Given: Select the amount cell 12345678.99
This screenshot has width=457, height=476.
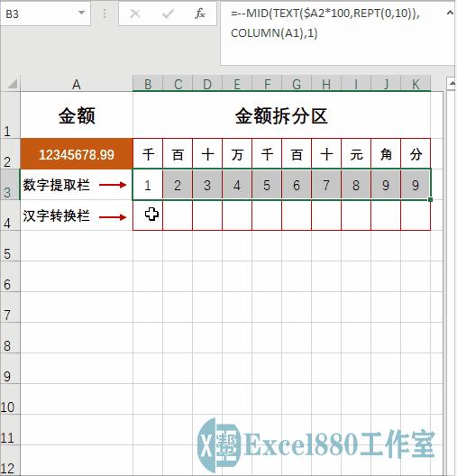Looking at the screenshot, I should point(77,154).
